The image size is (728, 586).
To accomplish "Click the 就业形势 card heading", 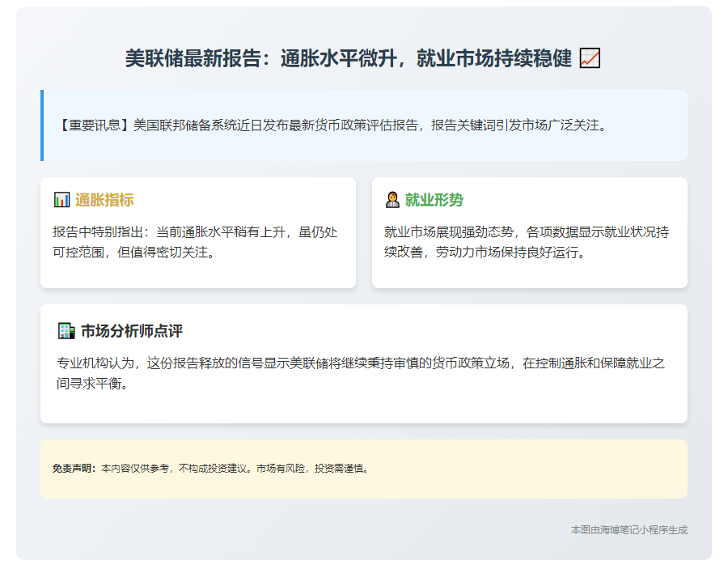I will point(434,200).
